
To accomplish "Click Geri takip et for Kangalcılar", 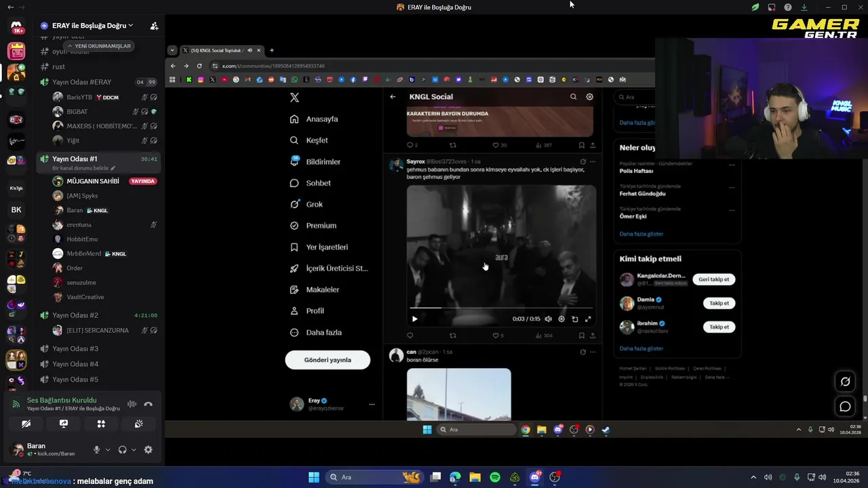I will point(714,279).
